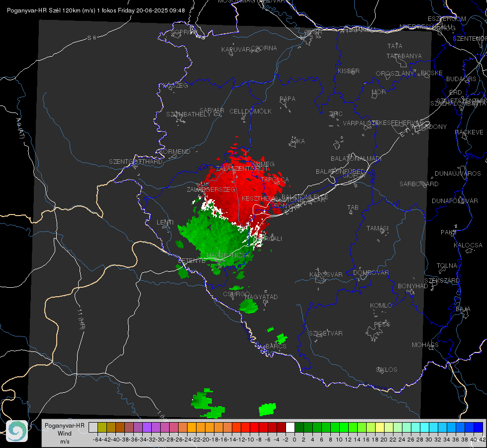The height and width of the screenshot is (448, 487).
Task: Click the NAGYKANIZSA label in the green echo
Action: point(228,255)
